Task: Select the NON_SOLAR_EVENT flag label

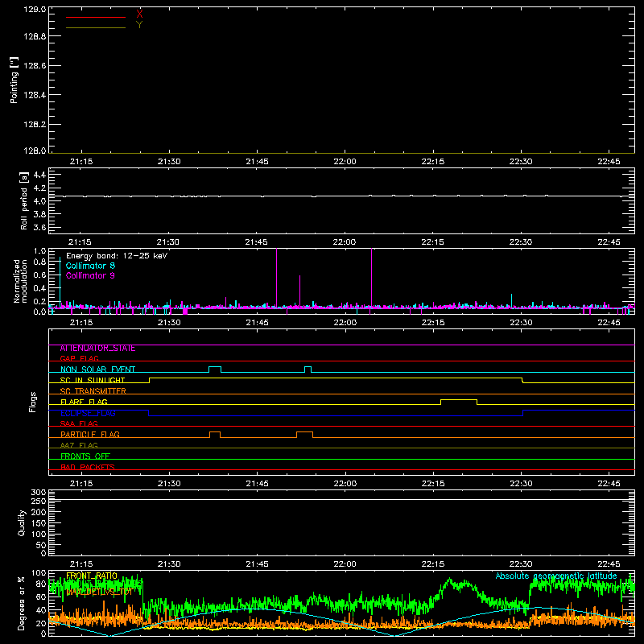Action: (x=97, y=369)
